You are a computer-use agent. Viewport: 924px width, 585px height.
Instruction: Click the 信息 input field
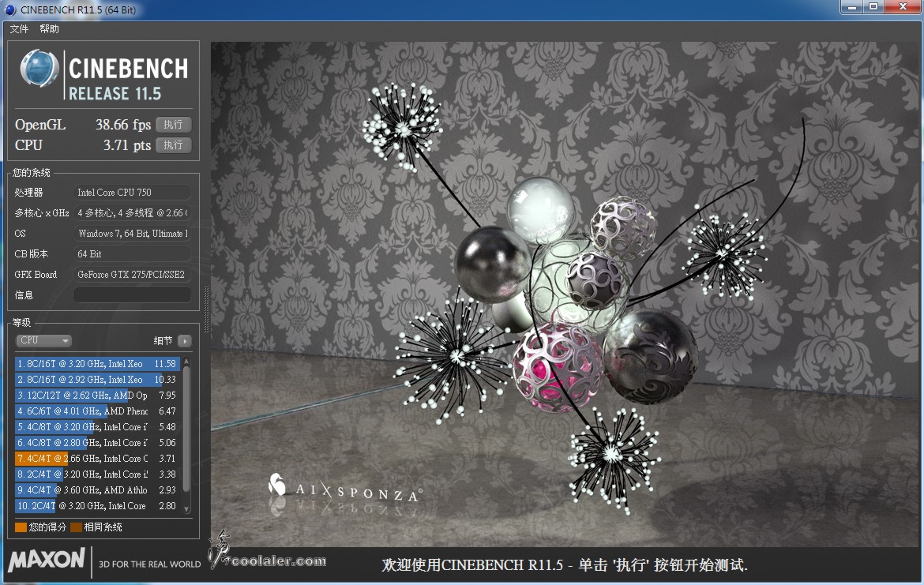point(132,294)
